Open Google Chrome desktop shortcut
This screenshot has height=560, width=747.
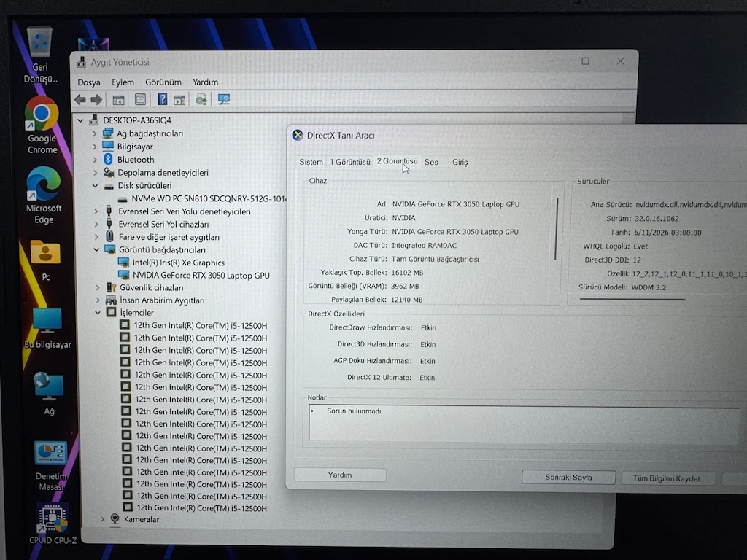click(42, 125)
